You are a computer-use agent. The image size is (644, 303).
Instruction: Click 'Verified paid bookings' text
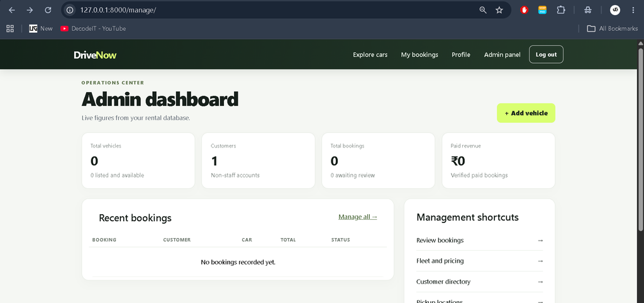click(479, 175)
